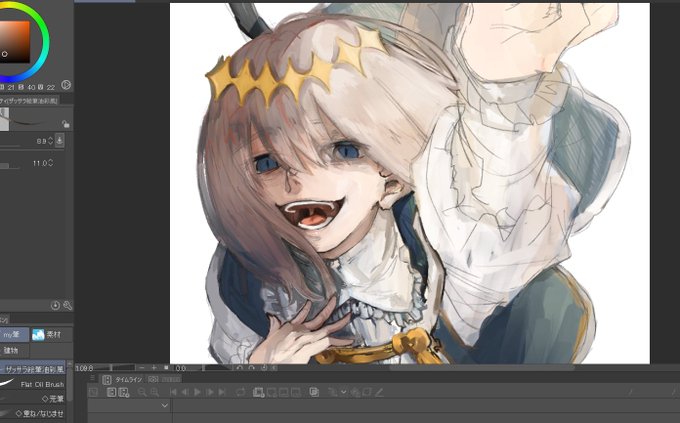Viewport: 680px width, 423px height.
Task: Click the delete keyframe icon
Action: [355, 393]
